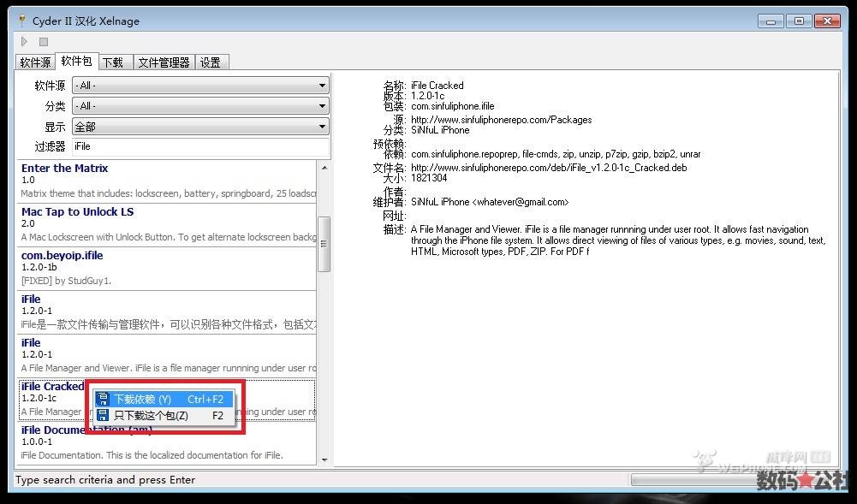Image resolution: width=857 pixels, height=504 pixels.
Task: Click the Cyder II title bar app icon
Action: pos(22,21)
